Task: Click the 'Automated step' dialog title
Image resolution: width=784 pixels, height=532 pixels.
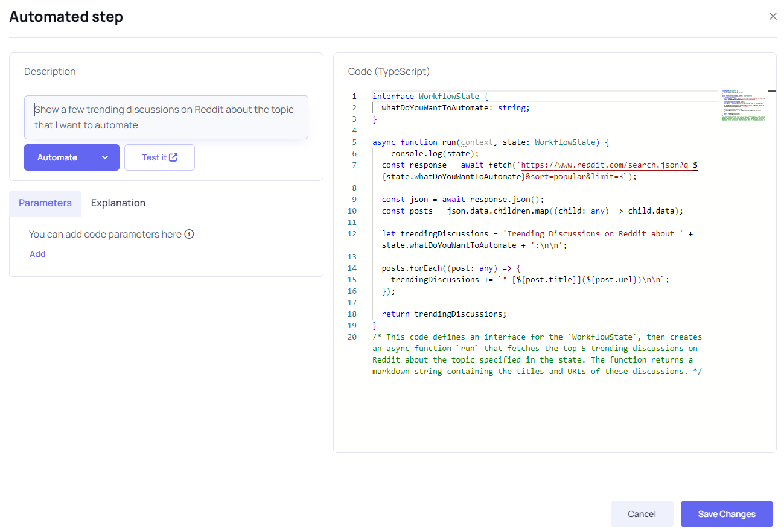Action: pos(66,17)
